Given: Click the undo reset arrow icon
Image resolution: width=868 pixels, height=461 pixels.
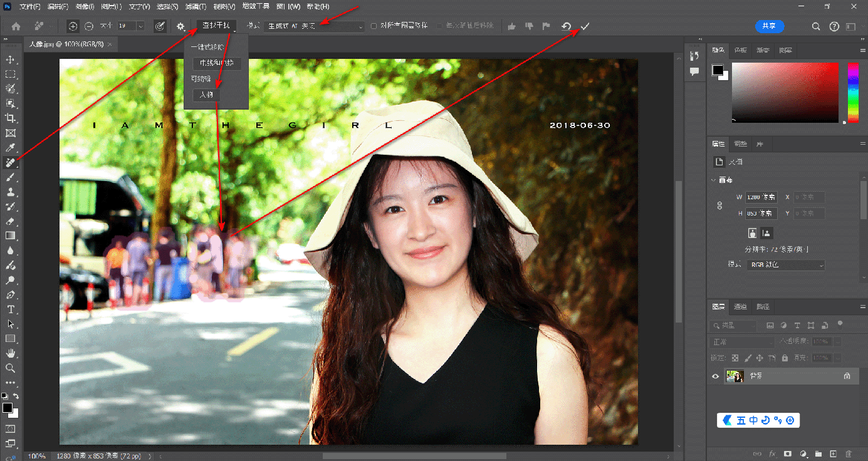Looking at the screenshot, I should point(566,26).
